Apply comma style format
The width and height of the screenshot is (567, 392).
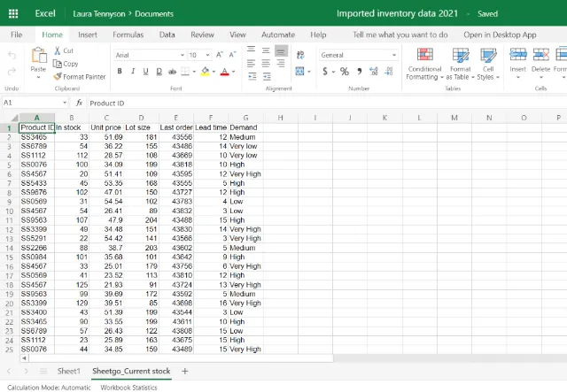point(360,71)
